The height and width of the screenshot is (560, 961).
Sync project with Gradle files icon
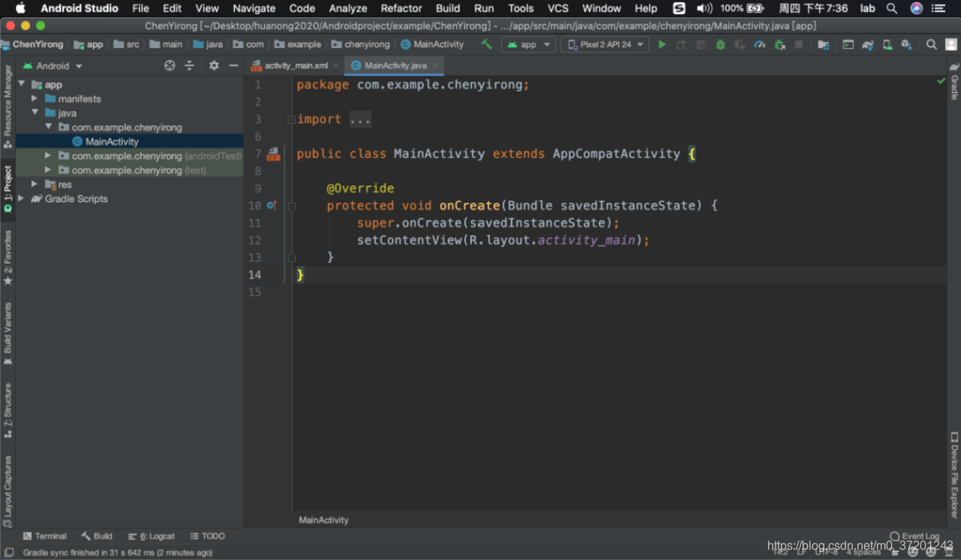tap(868, 44)
